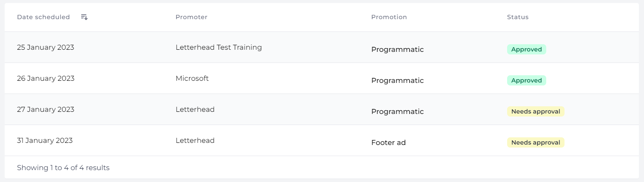Click the Promoter column header
The height and width of the screenshot is (182, 644).
[191, 17]
